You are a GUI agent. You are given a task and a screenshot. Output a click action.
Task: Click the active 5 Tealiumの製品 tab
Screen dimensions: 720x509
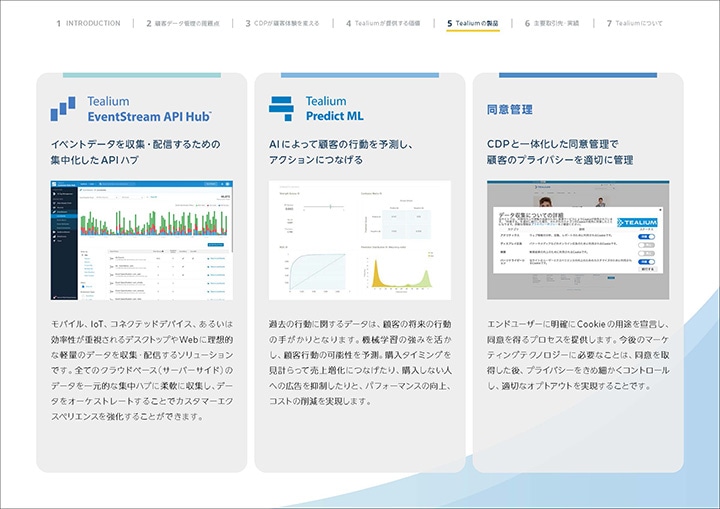tap(473, 23)
